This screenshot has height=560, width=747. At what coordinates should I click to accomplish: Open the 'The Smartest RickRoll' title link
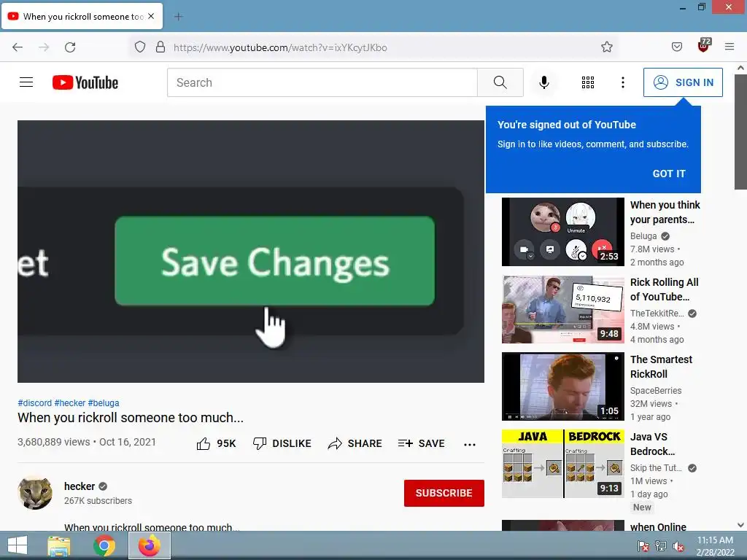[661, 367]
